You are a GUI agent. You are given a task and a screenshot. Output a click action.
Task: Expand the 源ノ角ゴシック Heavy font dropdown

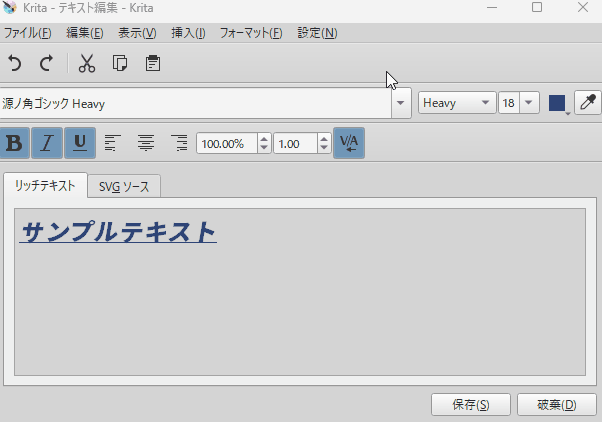401,103
